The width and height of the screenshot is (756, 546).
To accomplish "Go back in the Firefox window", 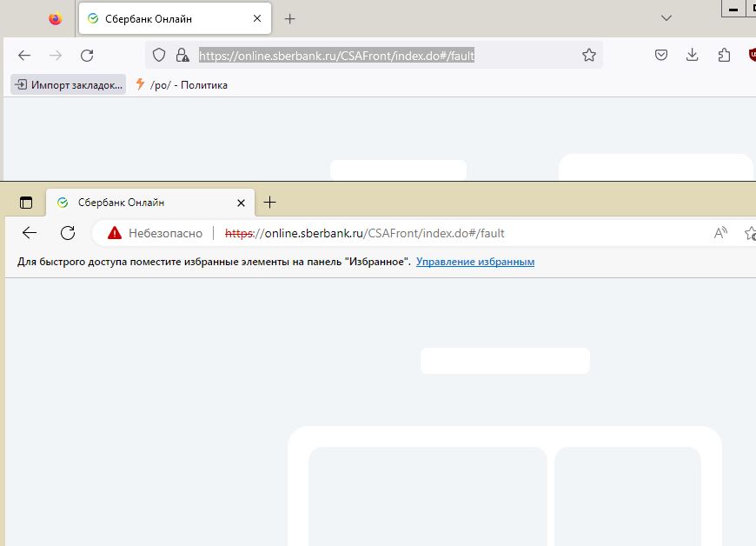I will [x=24, y=56].
